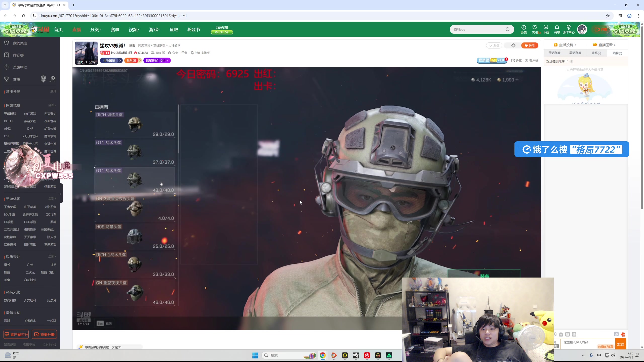Open the 直播回看 link

click(605, 45)
